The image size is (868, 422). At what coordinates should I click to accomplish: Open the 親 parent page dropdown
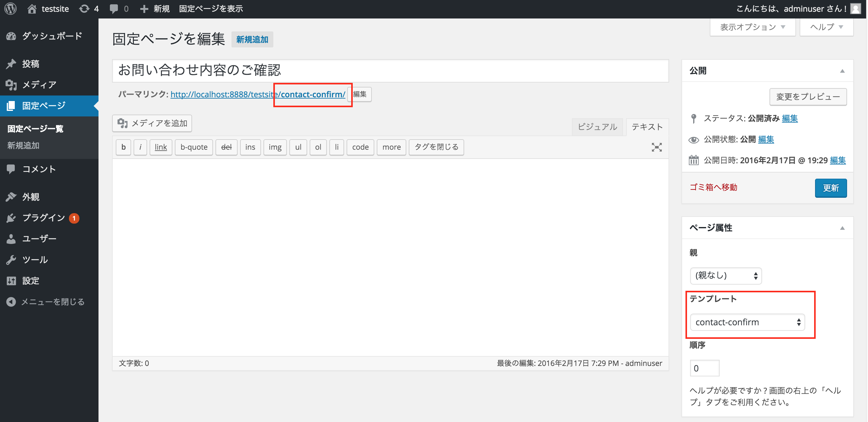coord(725,276)
